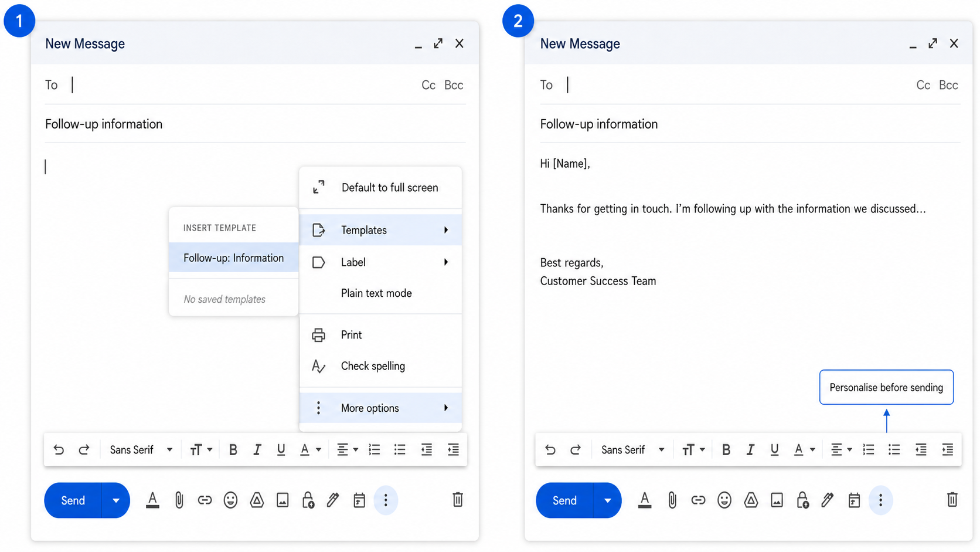
Task: Discard draft trash icon in second window
Action: pos(952,500)
